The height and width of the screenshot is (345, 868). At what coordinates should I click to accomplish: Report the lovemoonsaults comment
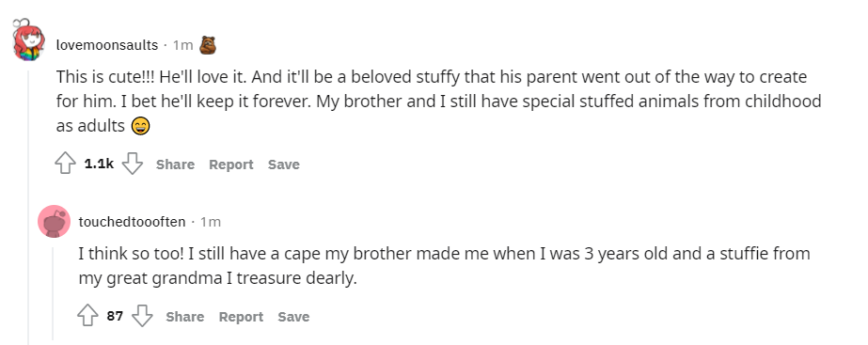tap(230, 165)
